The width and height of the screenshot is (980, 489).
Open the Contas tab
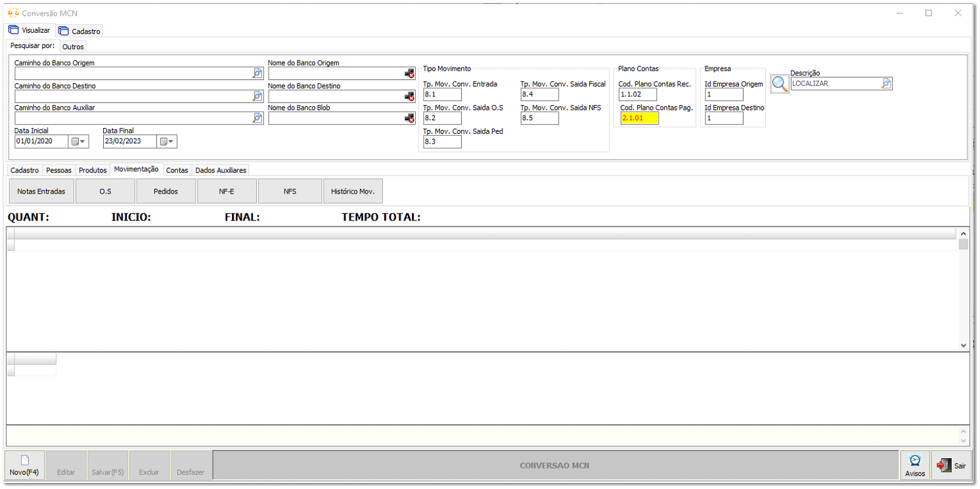tap(177, 170)
